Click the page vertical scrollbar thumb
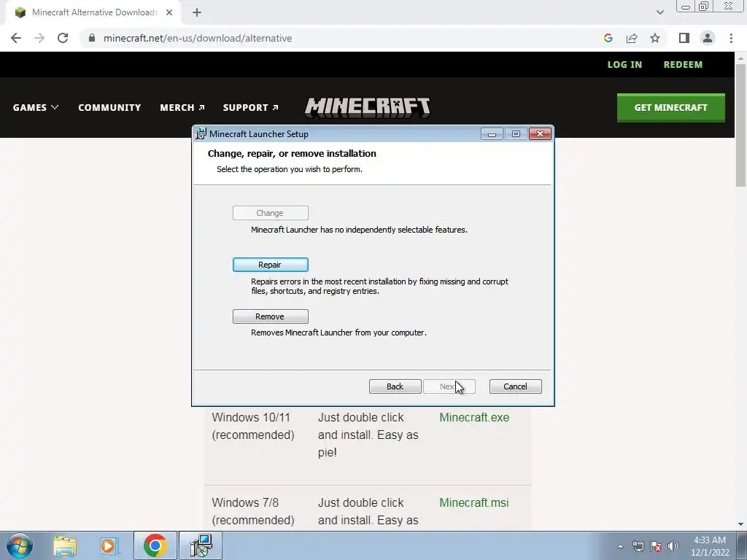 pos(740,125)
